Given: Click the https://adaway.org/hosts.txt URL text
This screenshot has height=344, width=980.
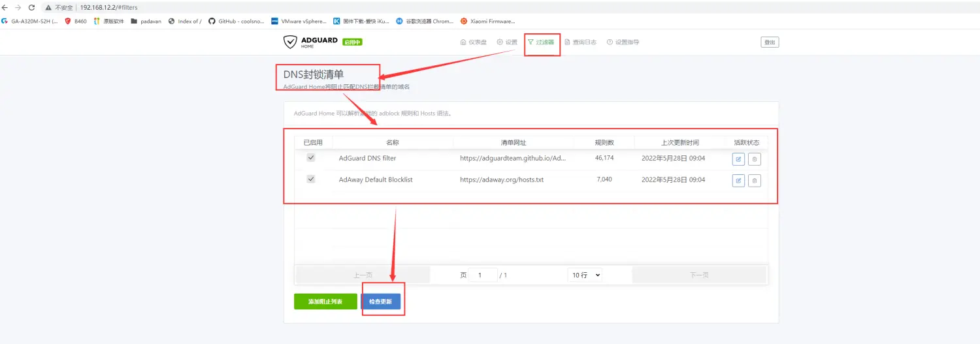Looking at the screenshot, I should point(502,180).
